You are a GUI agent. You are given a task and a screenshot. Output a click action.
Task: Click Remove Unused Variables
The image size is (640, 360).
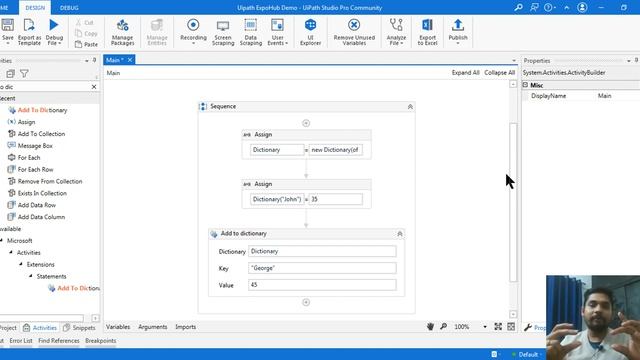(x=354, y=32)
